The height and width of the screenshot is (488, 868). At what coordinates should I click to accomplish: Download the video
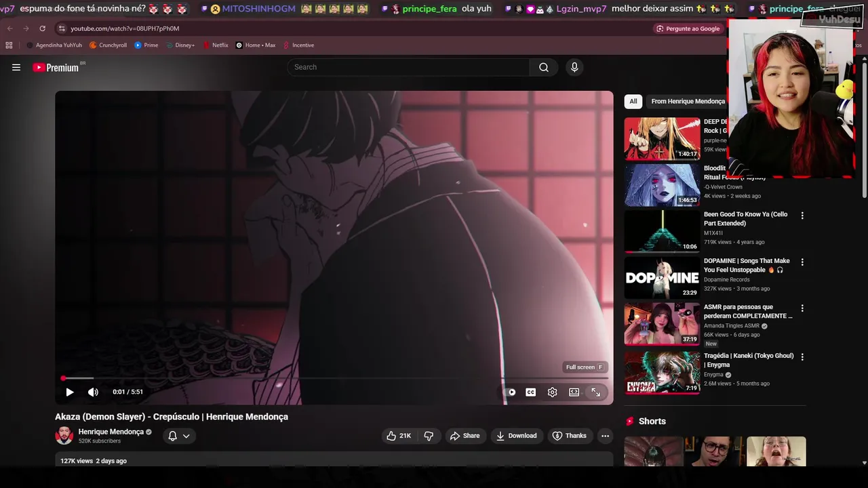coord(516,436)
